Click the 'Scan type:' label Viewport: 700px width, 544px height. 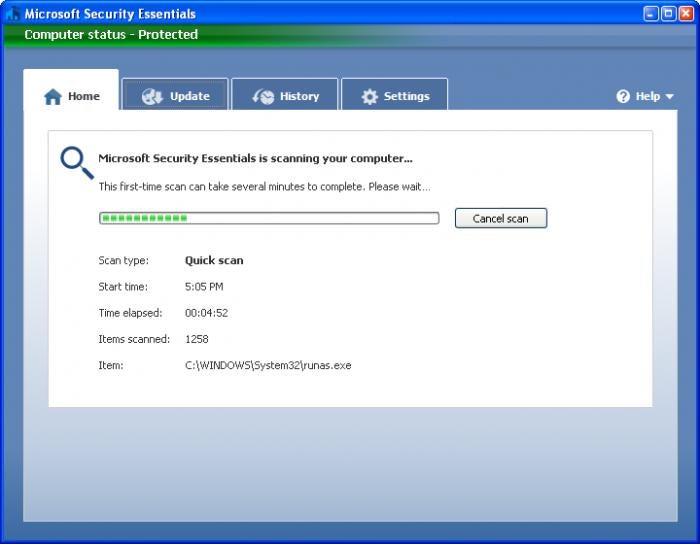pyautogui.click(x=124, y=260)
